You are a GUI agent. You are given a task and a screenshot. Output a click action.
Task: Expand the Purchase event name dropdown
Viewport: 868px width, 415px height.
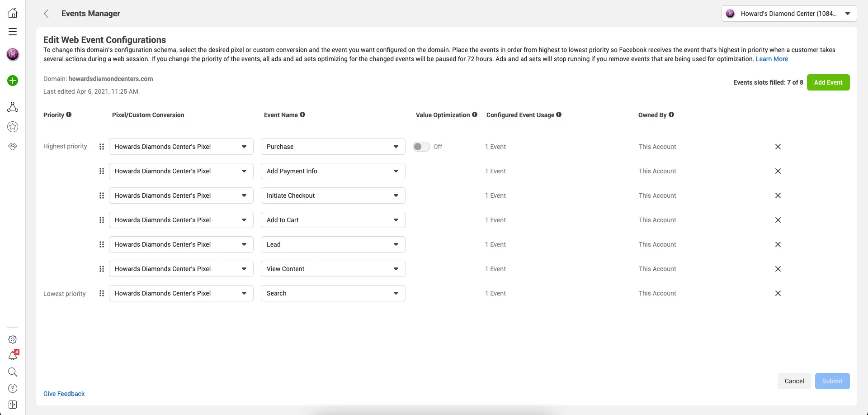[x=333, y=147]
